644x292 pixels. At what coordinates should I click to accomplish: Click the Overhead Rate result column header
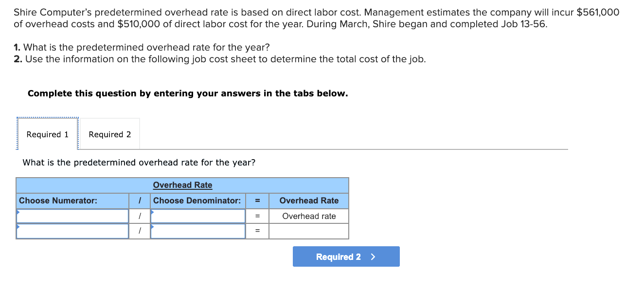[x=308, y=201]
